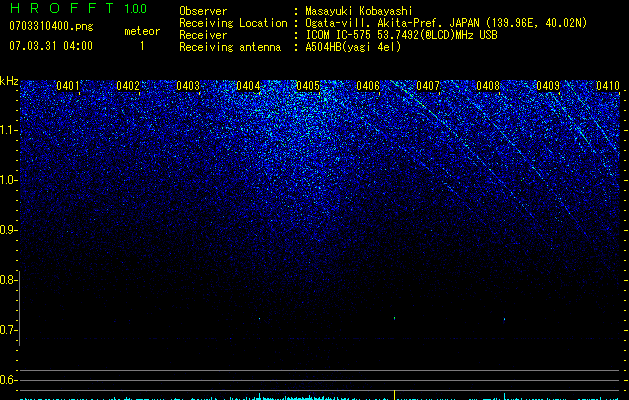The width and height of the screenshot is (629, 400).
Task: Select the file name 0703310400.png
Action: pyautogui.click(x=51, y=27)
